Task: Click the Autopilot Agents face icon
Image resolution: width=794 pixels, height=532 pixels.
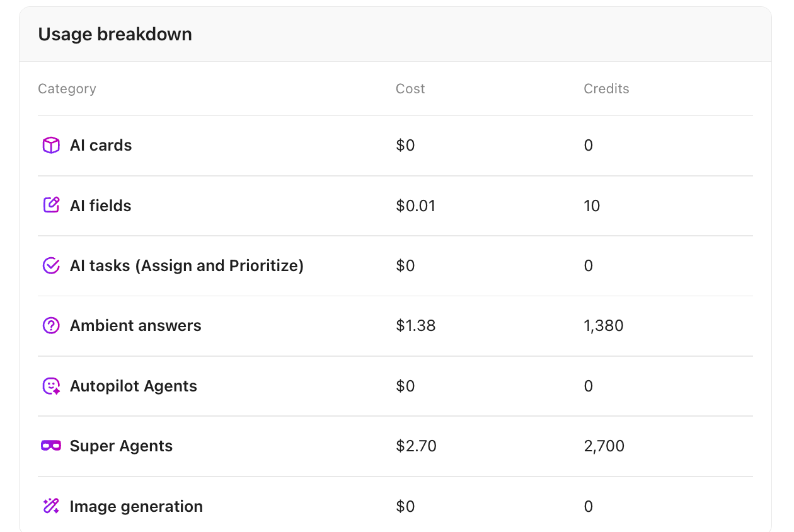Action: (x=50, y=386)
